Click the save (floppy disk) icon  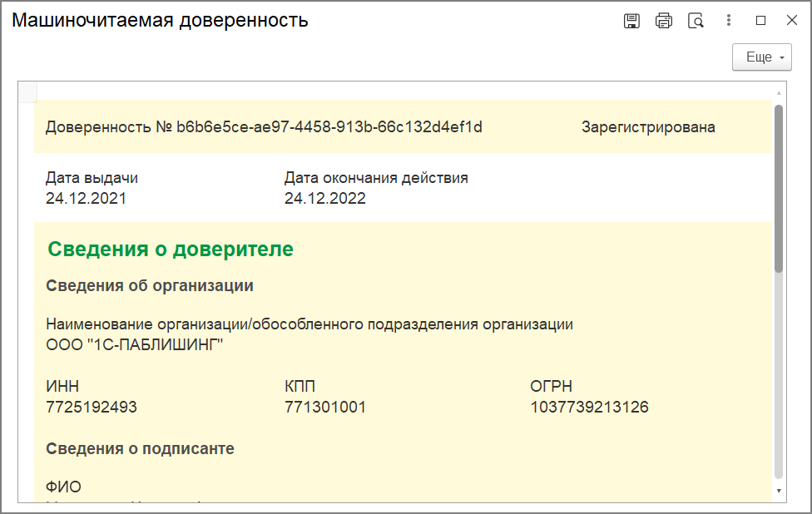tap(631, 22)
